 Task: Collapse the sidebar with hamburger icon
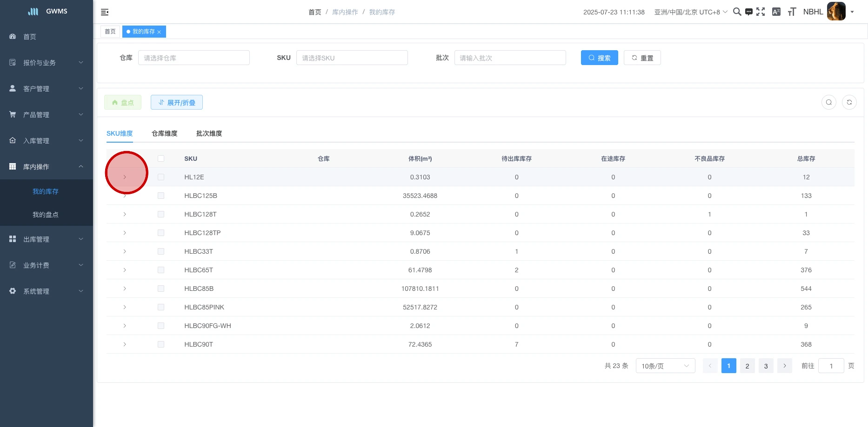pyautogui.click(x=105, y=12)
